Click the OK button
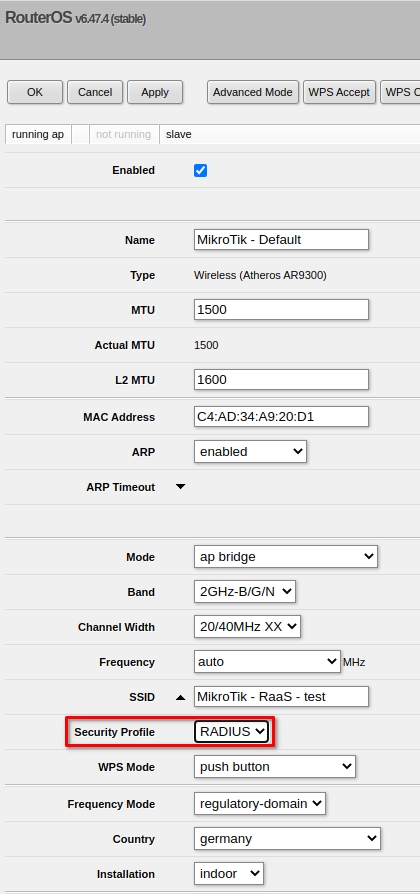The width and height of the screenshot is (420, 894). pyautogui.click(x=35, y=92)
